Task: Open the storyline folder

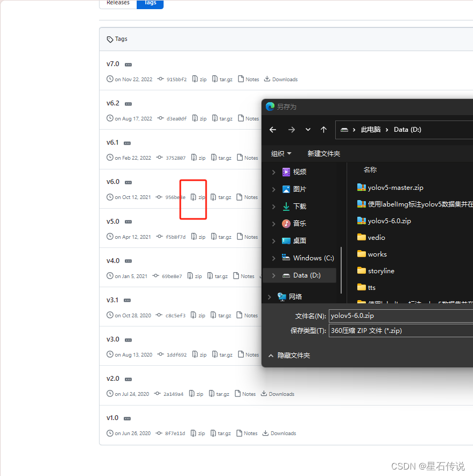Action: (x=376, y=271)
